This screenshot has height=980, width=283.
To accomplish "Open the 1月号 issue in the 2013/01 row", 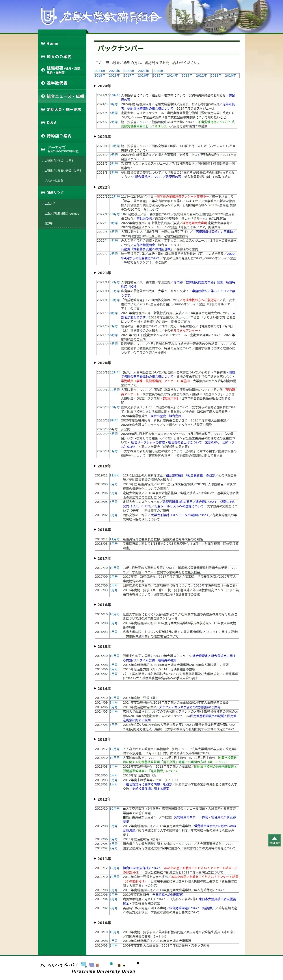I will (x=114, y=784).
